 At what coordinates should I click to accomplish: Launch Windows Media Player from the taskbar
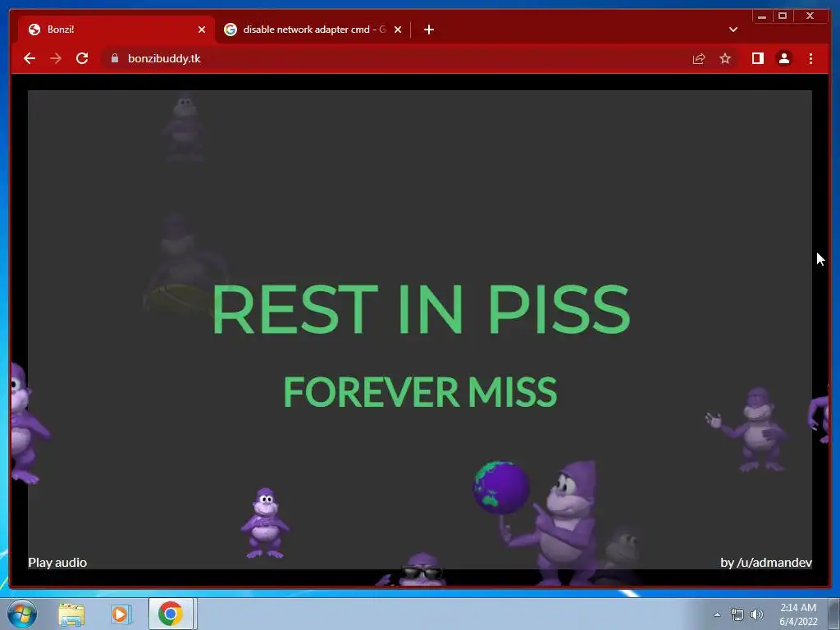121,614
